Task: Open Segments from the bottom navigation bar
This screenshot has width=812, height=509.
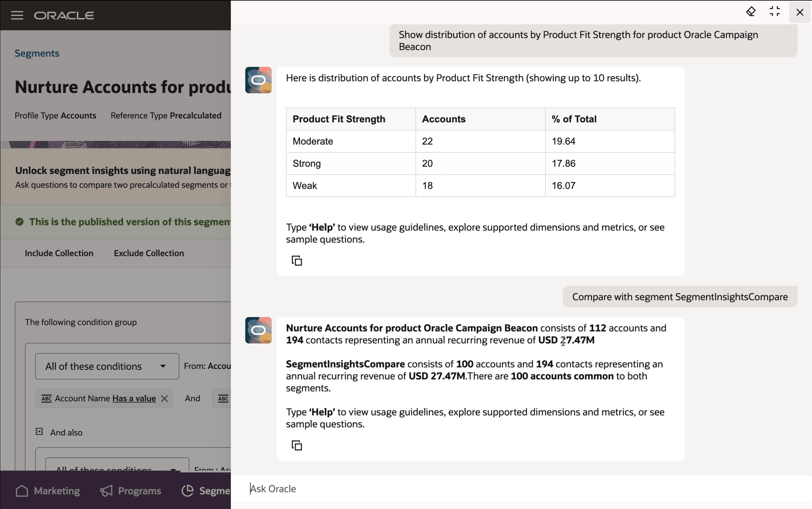Action: pyautogui.click(x=206, y=491)
